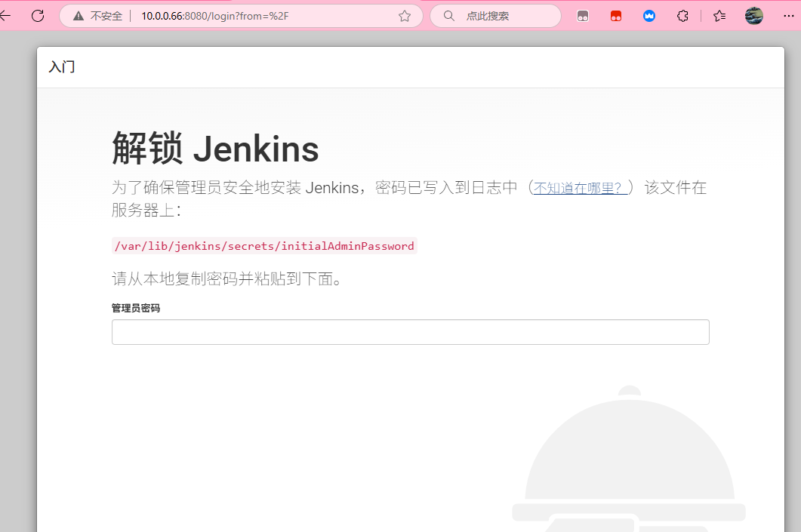This screenshot has width=801, height=532.
Task: Click the 点此搜索 search box
Action: click(x=495, y=16)
